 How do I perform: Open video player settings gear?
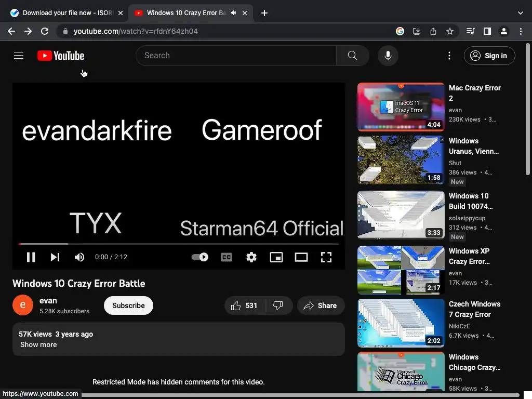click(251, 257)
